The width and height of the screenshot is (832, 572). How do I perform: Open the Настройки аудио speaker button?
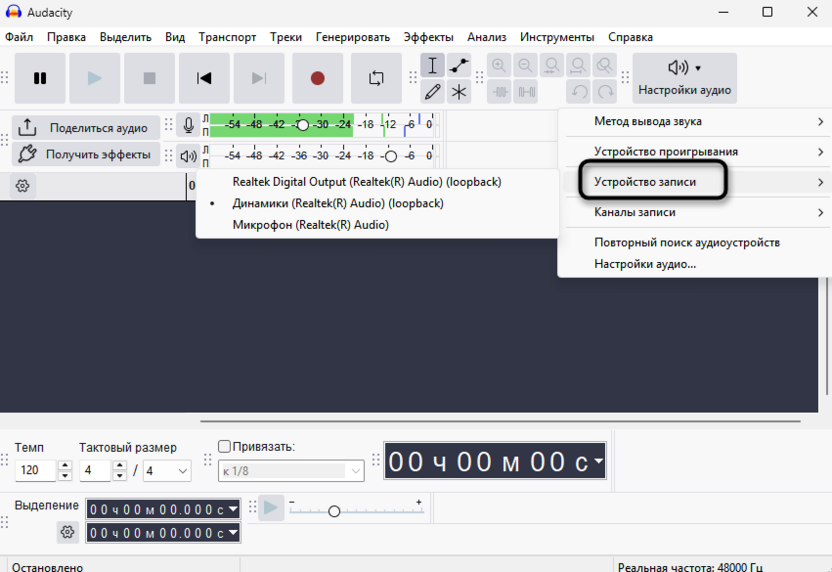coord(684,78)
